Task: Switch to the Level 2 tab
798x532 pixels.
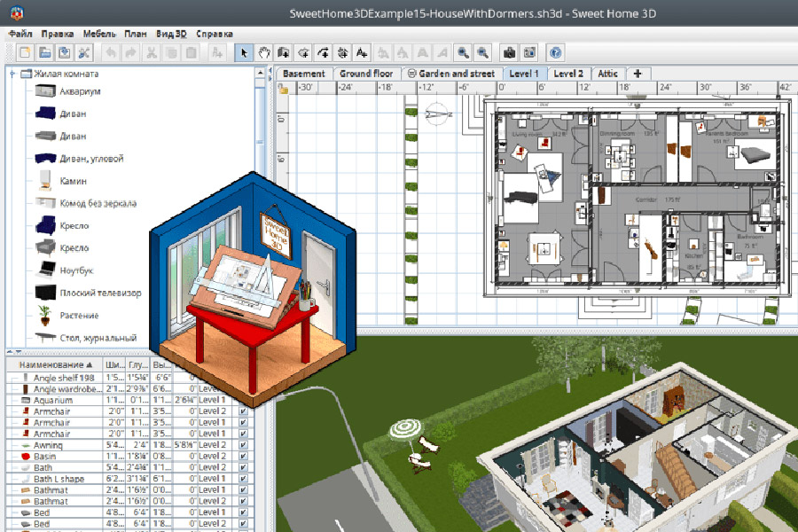Action: click(x=568, y=74)
